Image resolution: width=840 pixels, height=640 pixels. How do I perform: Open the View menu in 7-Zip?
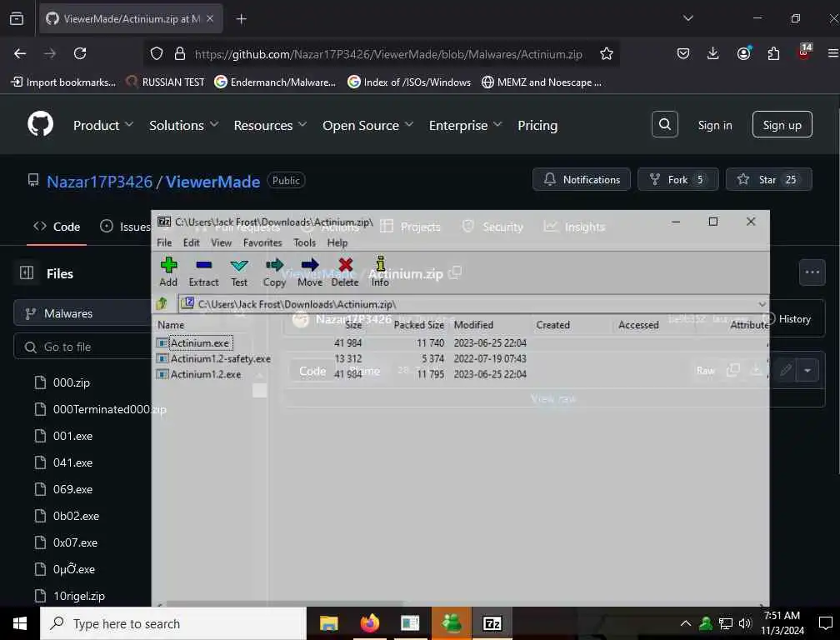pos(221,242)
